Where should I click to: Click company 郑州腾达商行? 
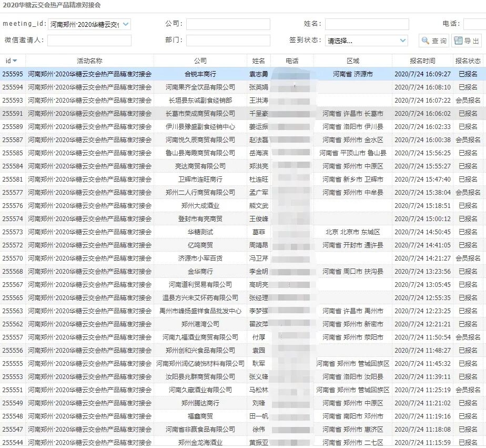click(x=200, y=403)
